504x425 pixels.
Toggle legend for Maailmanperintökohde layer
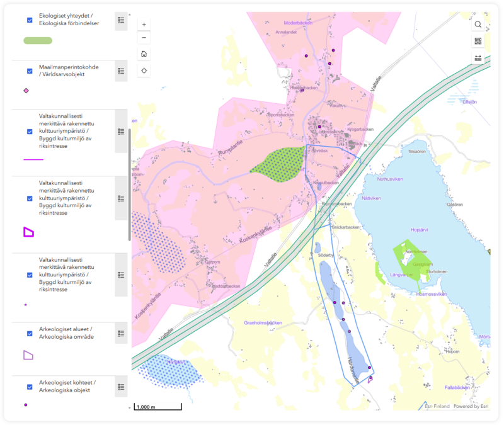pyautogui.click(x=121, y=71)
